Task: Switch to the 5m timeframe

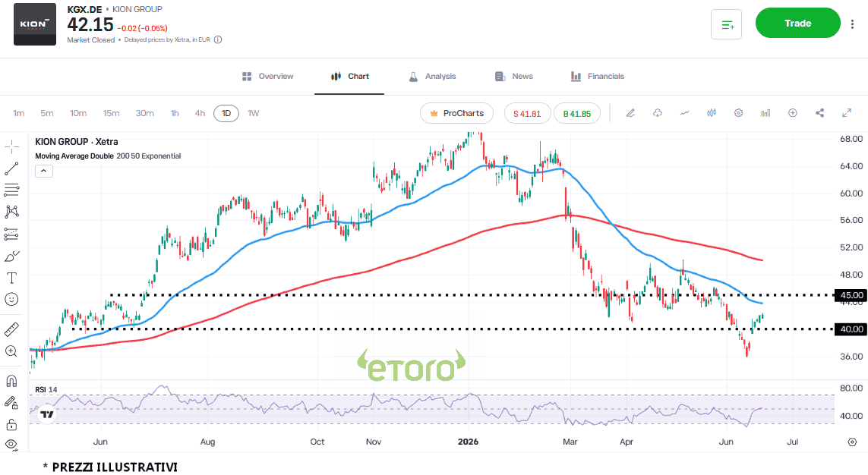Action: coord(47,113)
